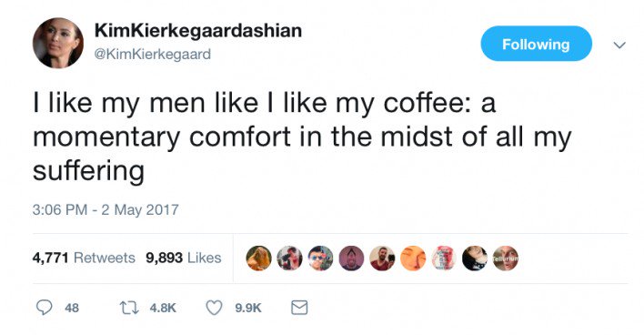View the 9,893 Likes list
This screenshot has width=644, height=335.
click(x=184, y=259)
